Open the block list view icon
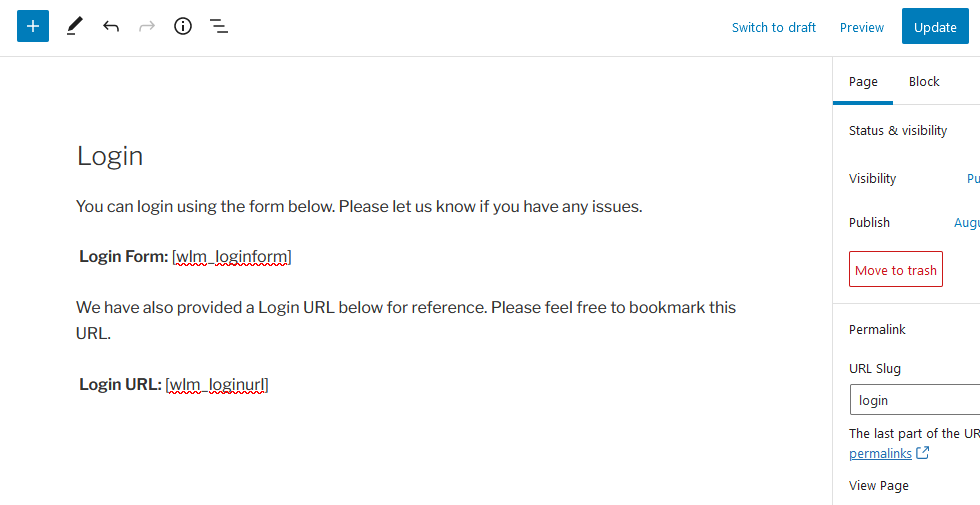Screen dimensions: 980x505 pos(219,26)
